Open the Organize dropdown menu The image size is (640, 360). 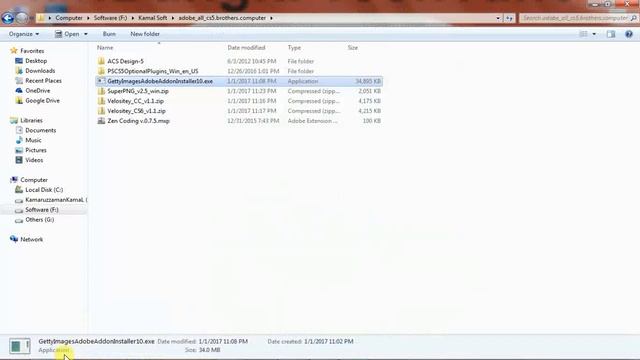(x=24, y=34)
